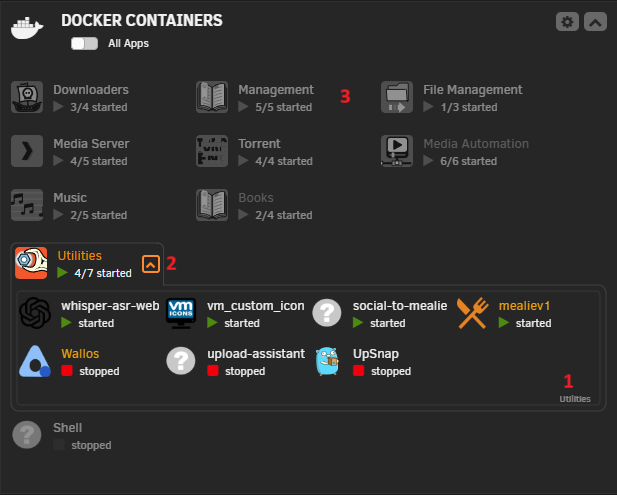
Task: Click the File Management folder icon
Action: click(x=397, y=97)
